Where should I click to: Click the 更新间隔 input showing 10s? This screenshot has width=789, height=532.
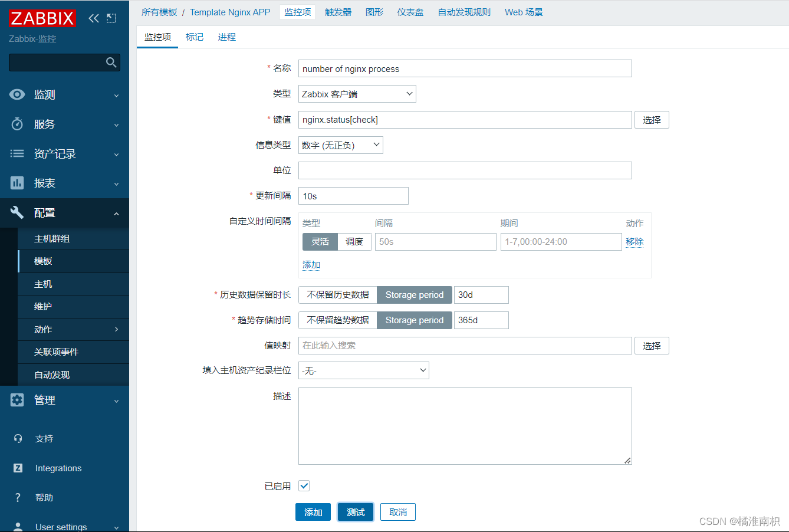click(353, 196)
